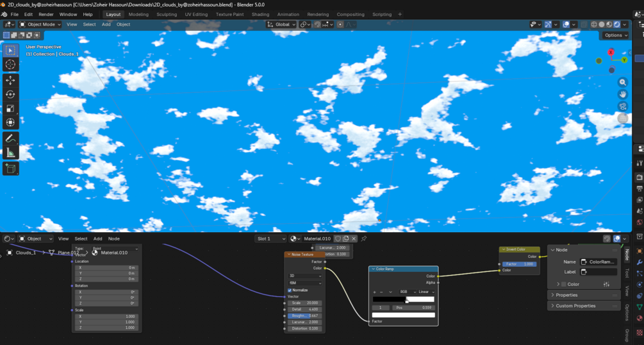644x345 pixels.
Task: Open the node editor Object shader type dropdown
Action: point(36,239)
